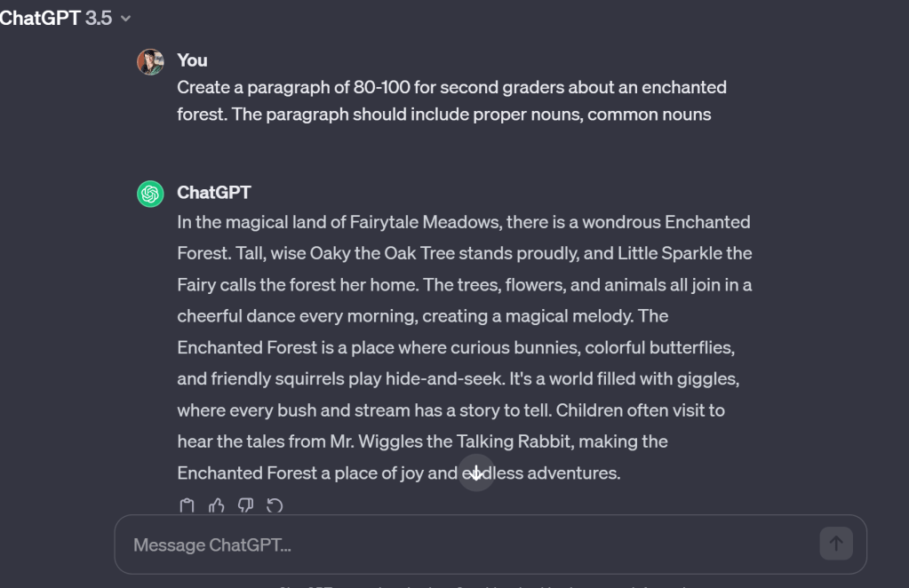Click the "ChatGPT" responder name label

pyautogui.click(x=214, y=193)
